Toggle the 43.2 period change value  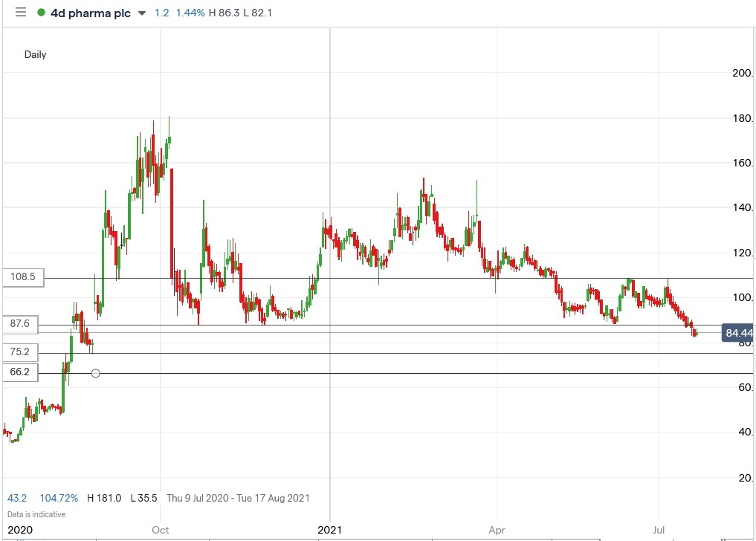tap(16, 498)
